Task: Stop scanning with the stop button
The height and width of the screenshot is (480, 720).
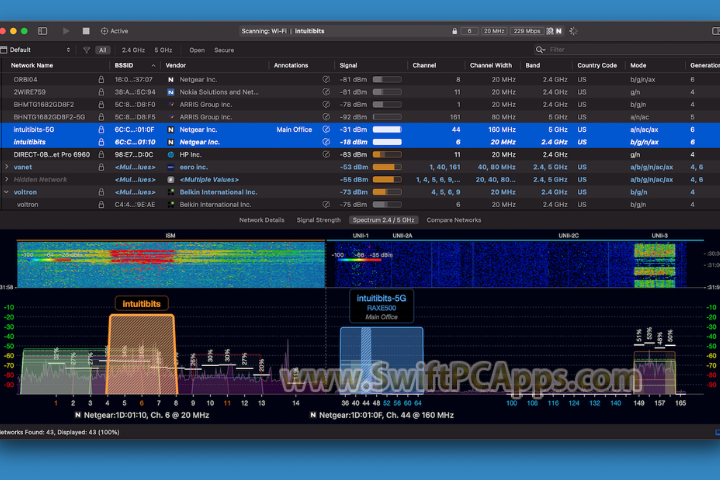Action: coord(86,31)
